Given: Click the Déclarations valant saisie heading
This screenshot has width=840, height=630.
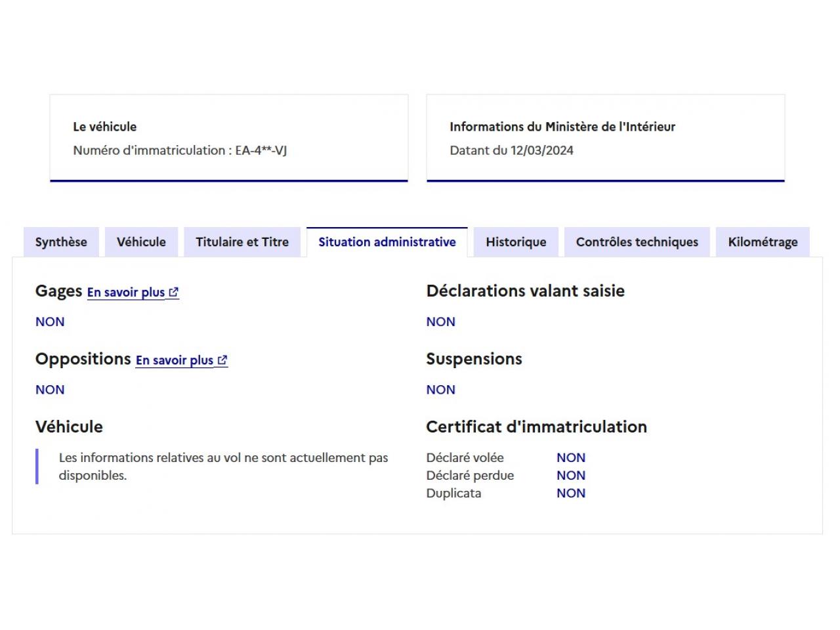Looking at the screenshot, I should pyautogui.click(x=525, y=291).
